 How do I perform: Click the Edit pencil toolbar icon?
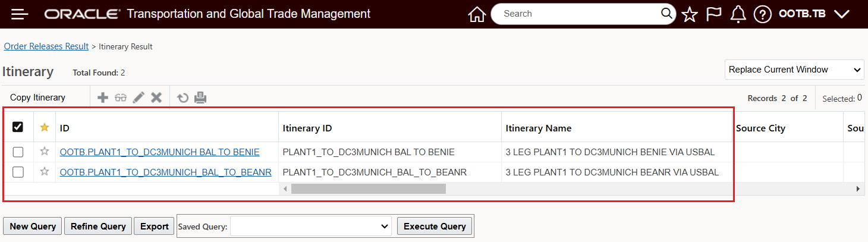point(139,98)
